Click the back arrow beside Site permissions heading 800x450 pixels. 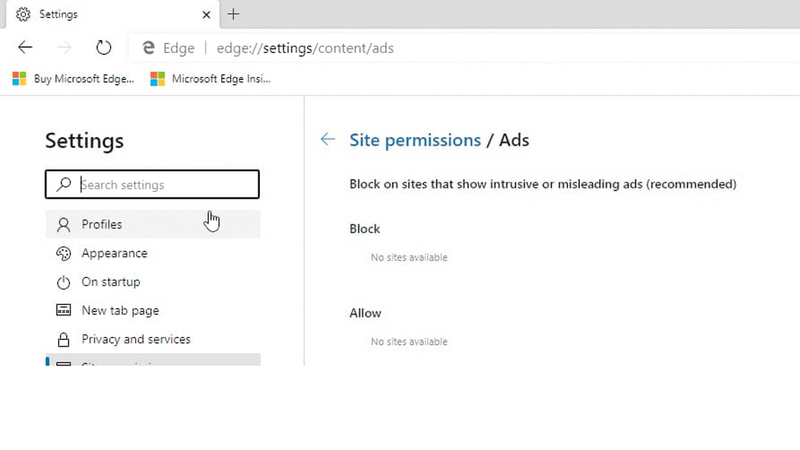coord(327,140)
